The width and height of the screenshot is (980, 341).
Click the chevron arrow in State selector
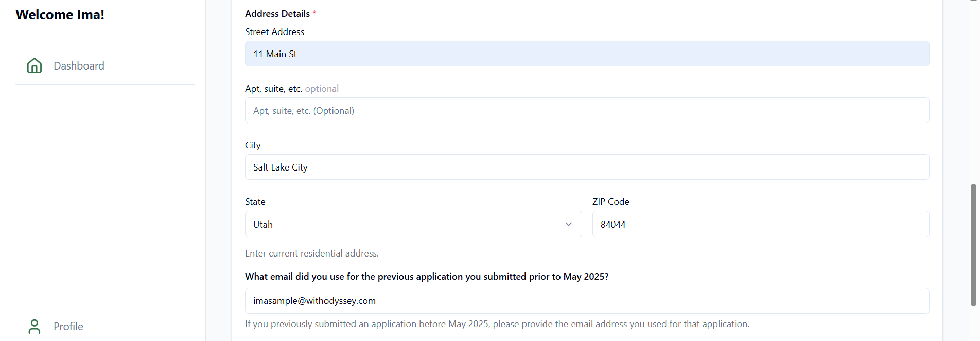569,225
